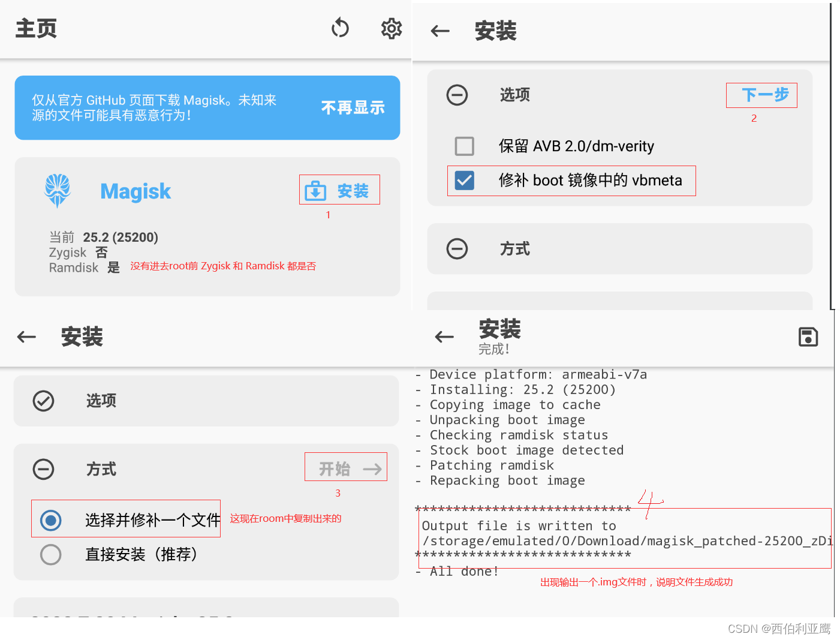Click the Magisk logo icon
Screen dimensions: 840x640
coord(58,191)
